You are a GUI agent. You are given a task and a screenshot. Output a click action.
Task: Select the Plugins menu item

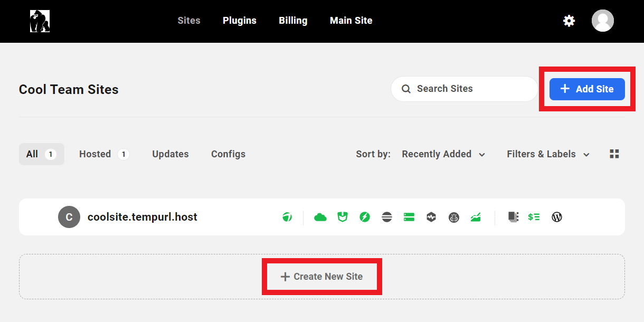[239, 21]
